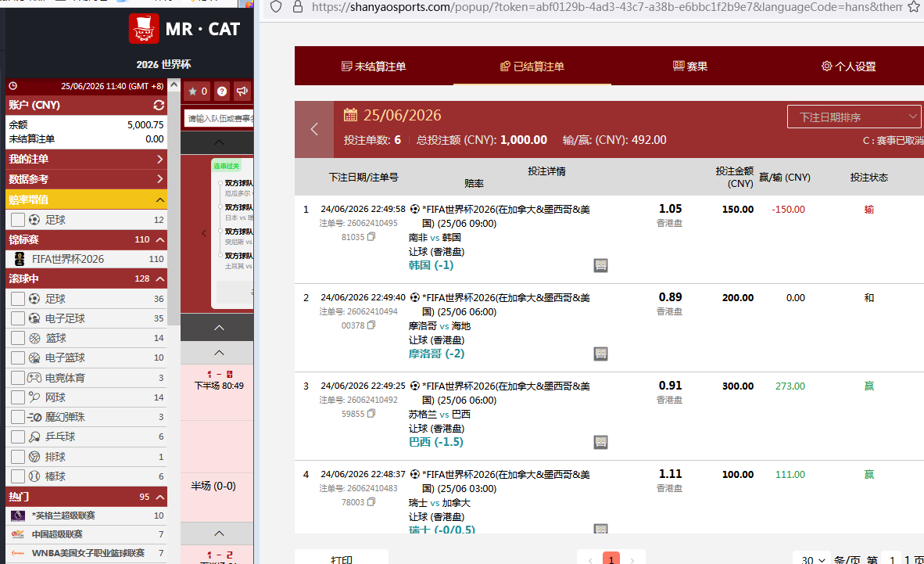Screen dimensions: 924x564
Task: Check the 魔幻弹珠 checkbox
Action: (x=18, y=417)
